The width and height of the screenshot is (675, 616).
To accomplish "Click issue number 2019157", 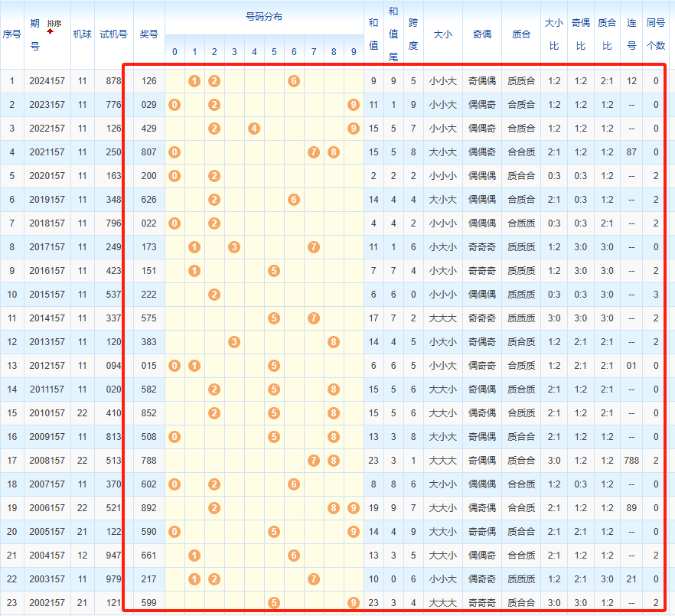I will pyautogui.click(x=47, y=200).
